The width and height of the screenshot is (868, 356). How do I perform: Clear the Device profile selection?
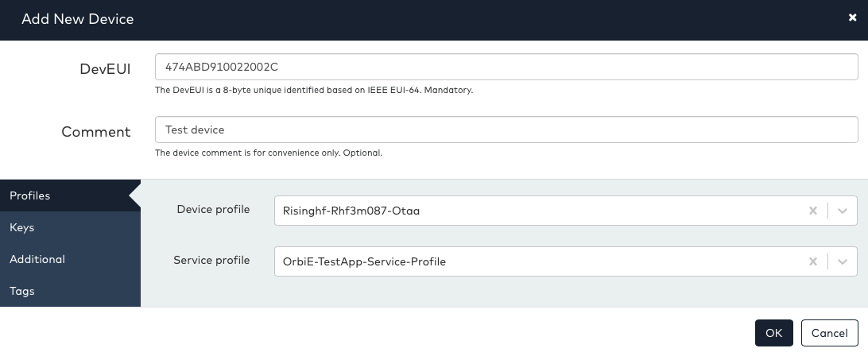812,211
